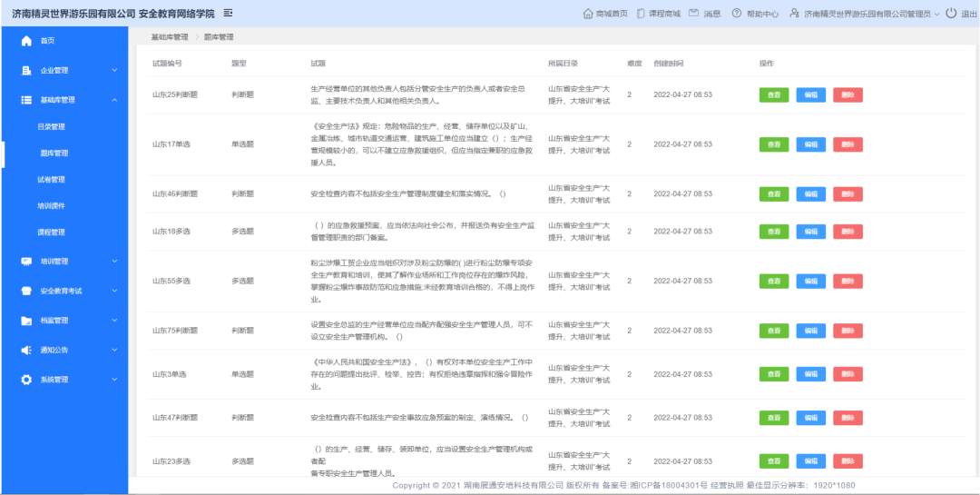Click the 单选题 type cell for 山东3单选
Screen dimensions: 980x495
point(242,374)
